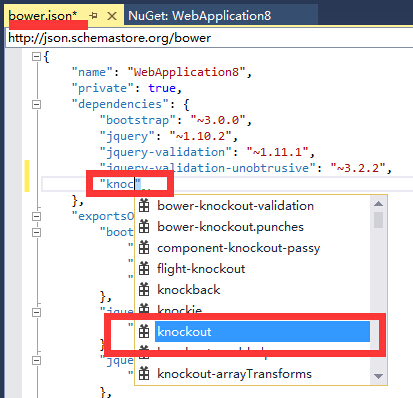The width and height of the screenshot is (413, 398).
Task: Click package icon beside component-knockout-passy
Action: (x=144, y=248)
